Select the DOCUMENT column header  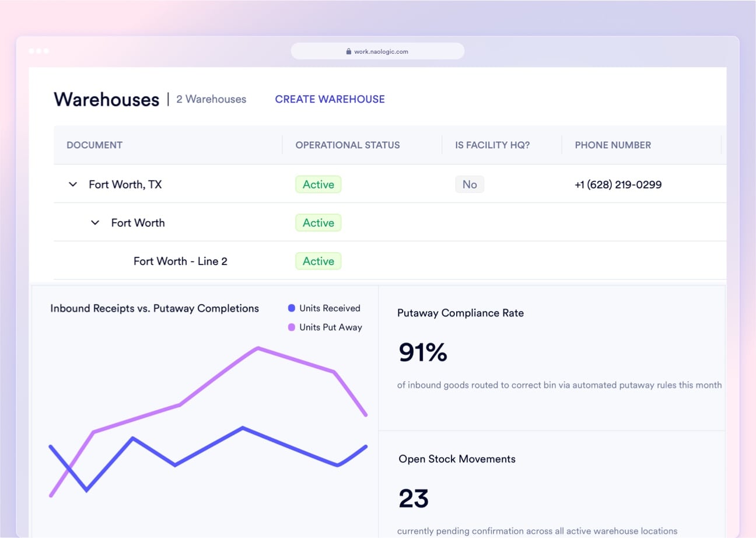point(94,145)
